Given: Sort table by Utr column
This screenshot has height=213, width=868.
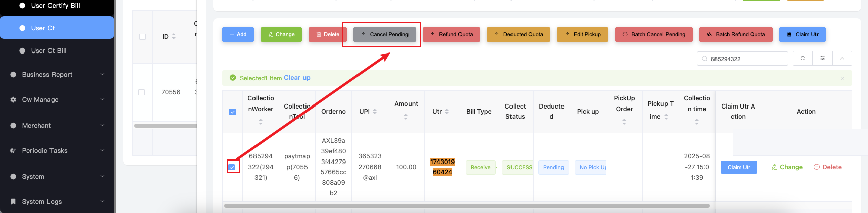Looking at the screenshot, I should coord(447,112).
